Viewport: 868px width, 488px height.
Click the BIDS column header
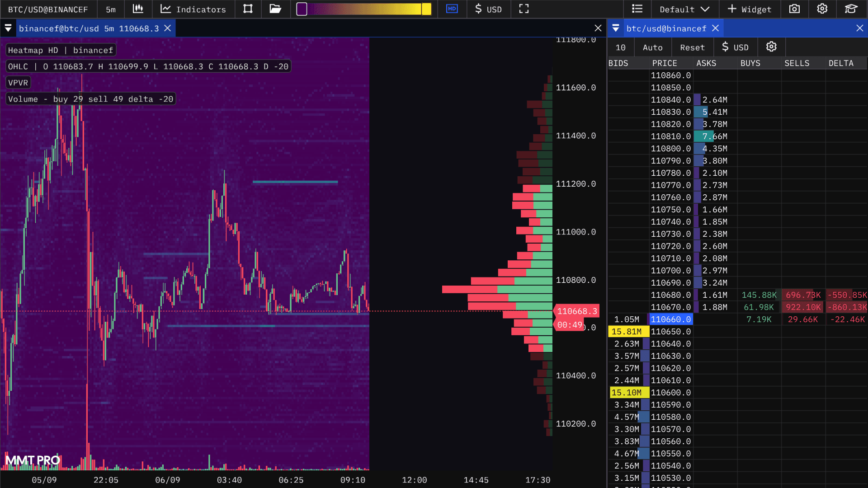pos(618,63)
